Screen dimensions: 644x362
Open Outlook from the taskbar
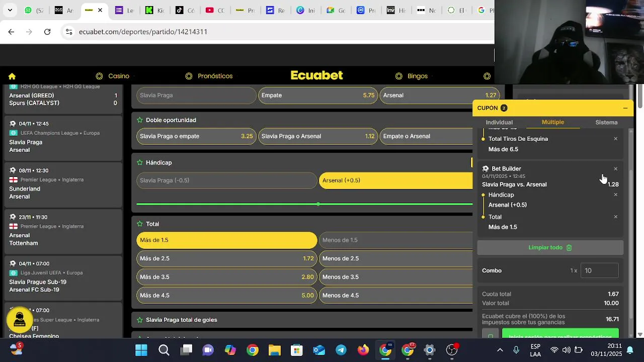(x=318, y=350)
